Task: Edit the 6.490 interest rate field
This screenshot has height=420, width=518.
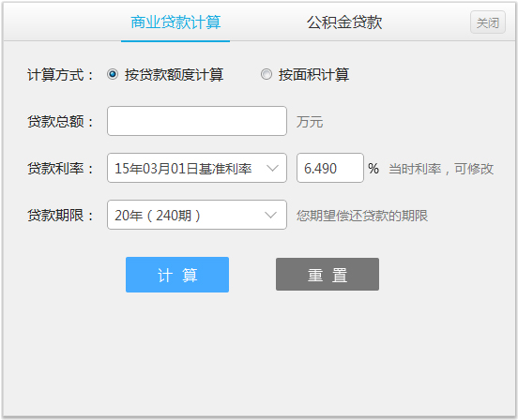Action: (x=330, y=168)
